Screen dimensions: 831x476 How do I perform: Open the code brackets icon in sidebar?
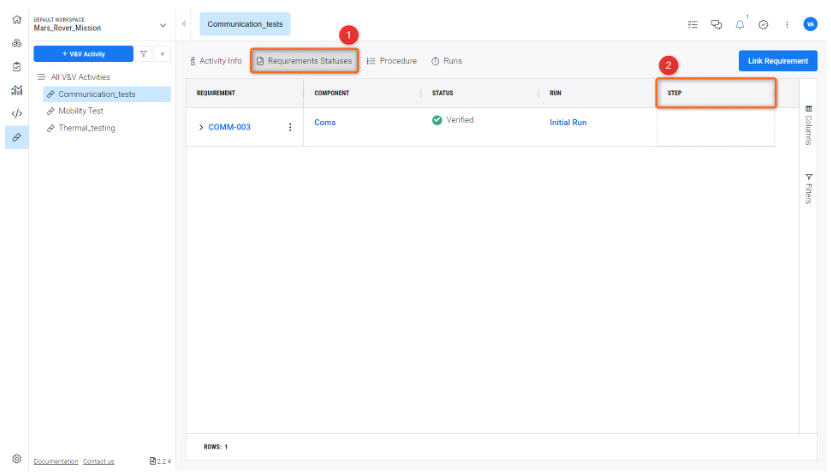click(x=16, y=113)
